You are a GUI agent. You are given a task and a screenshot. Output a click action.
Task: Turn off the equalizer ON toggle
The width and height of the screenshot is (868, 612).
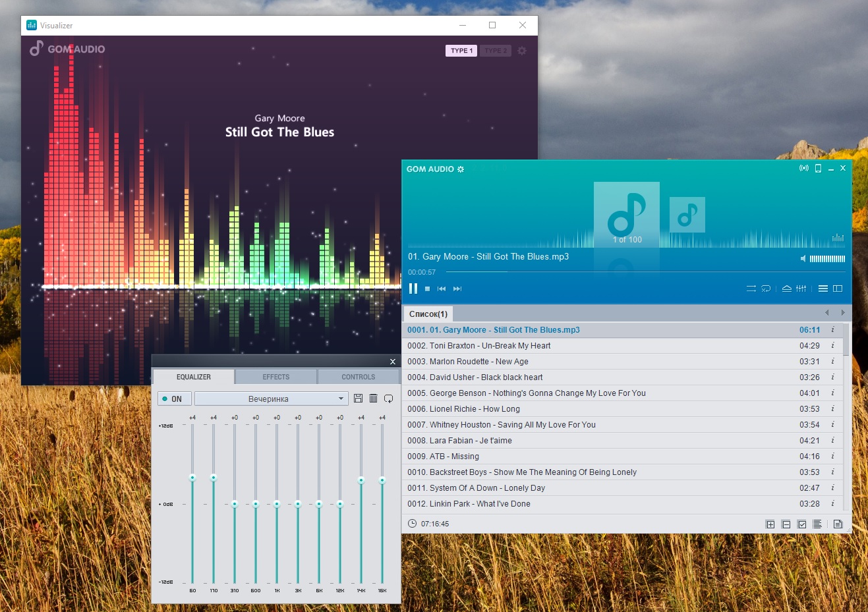coord(175,399)
